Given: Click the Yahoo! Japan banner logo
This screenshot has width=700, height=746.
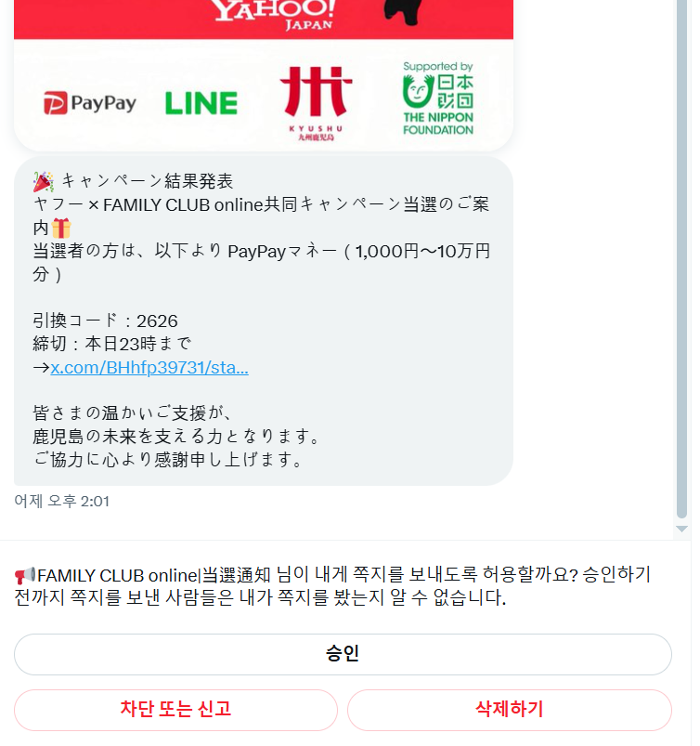Looking at the screenshot, I should (273, 14).
